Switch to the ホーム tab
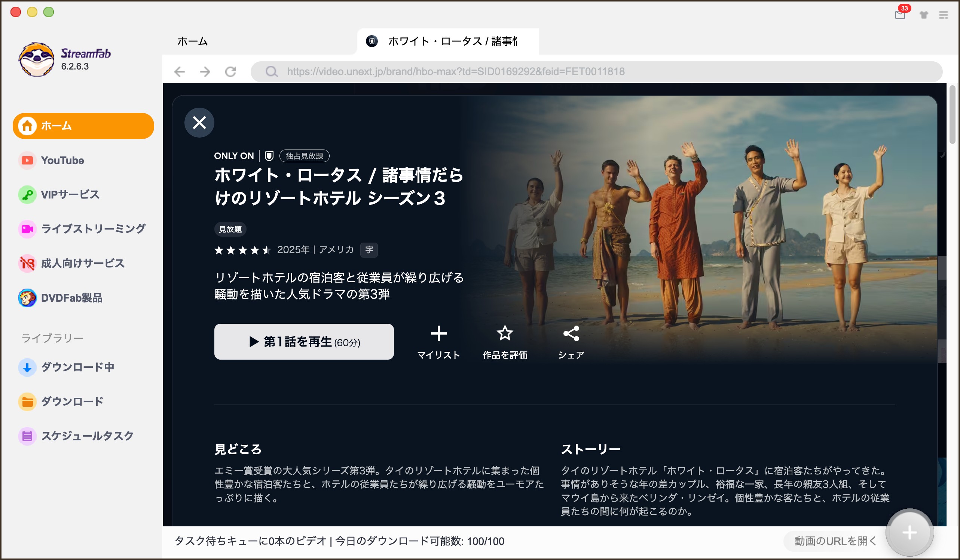This screenshot has width=960, height=560. click(x=192, y=41)
